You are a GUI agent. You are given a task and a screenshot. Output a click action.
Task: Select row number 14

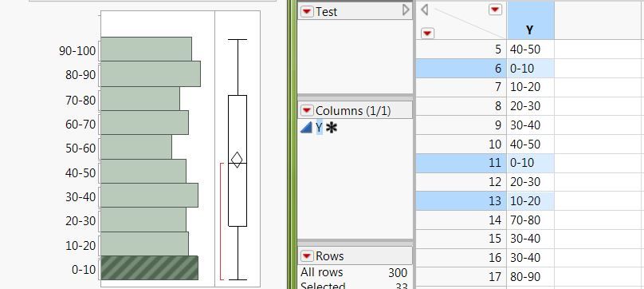pos(461,220)
